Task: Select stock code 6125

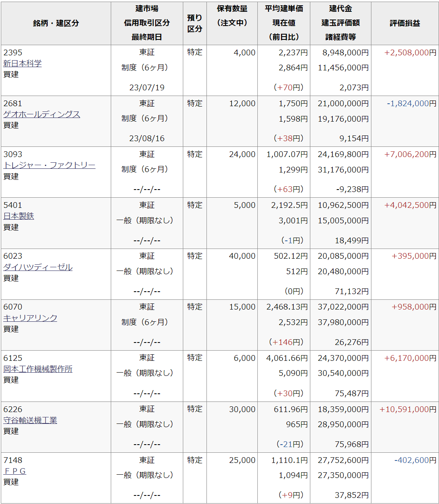Action: (x=13, y=358)
